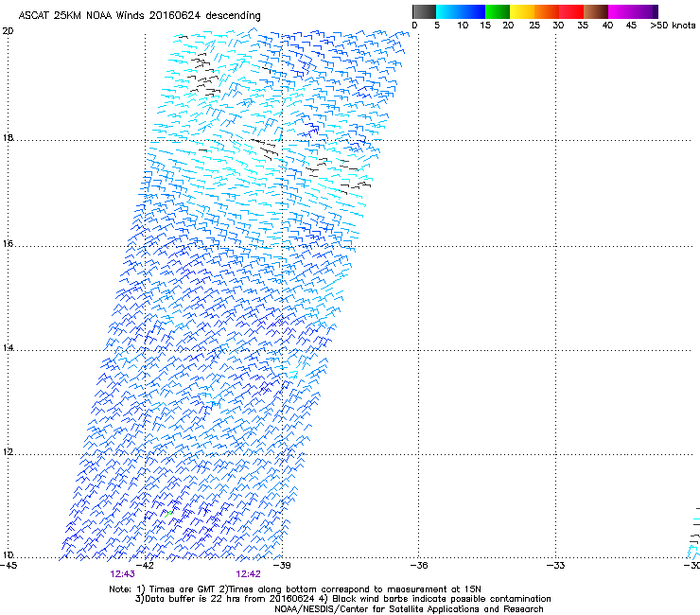Click the orange 25-30 knots legend swatch

547,11
